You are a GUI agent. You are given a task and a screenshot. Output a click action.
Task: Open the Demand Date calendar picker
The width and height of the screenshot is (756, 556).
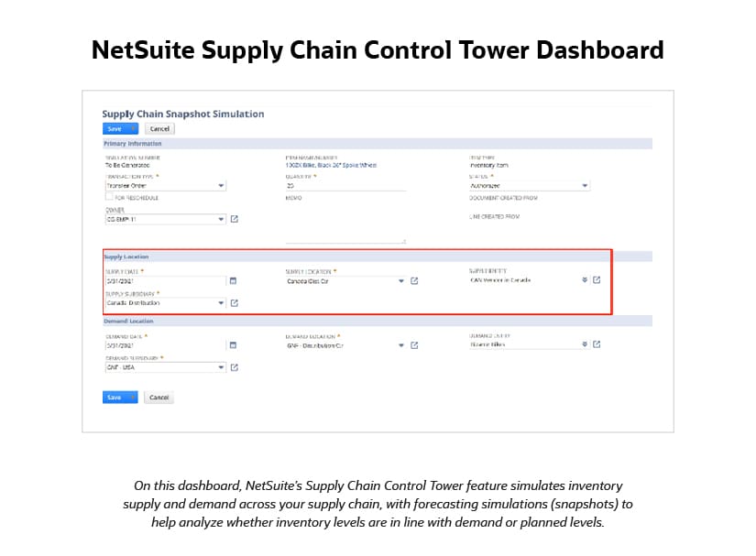233,345
